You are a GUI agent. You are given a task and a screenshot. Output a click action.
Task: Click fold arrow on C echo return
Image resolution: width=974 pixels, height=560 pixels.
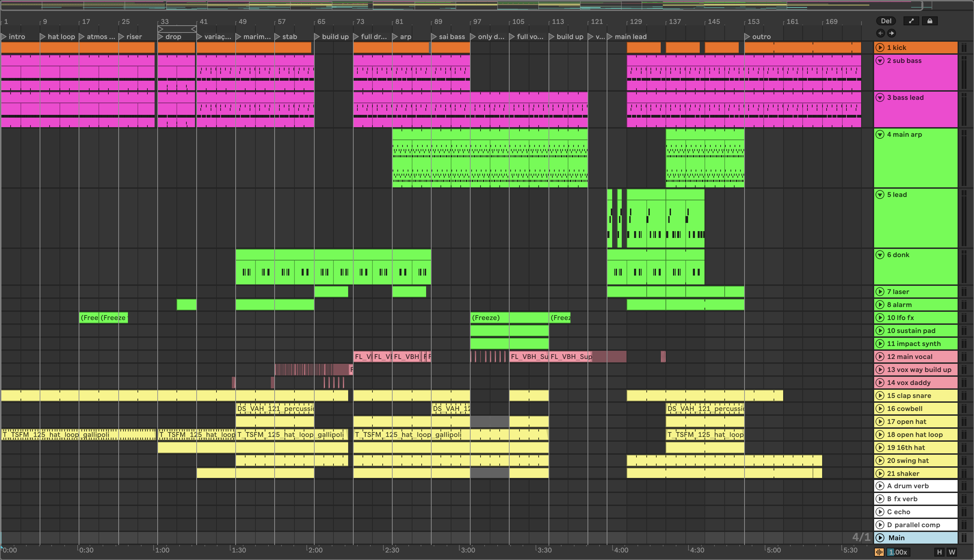coord(880,512)
